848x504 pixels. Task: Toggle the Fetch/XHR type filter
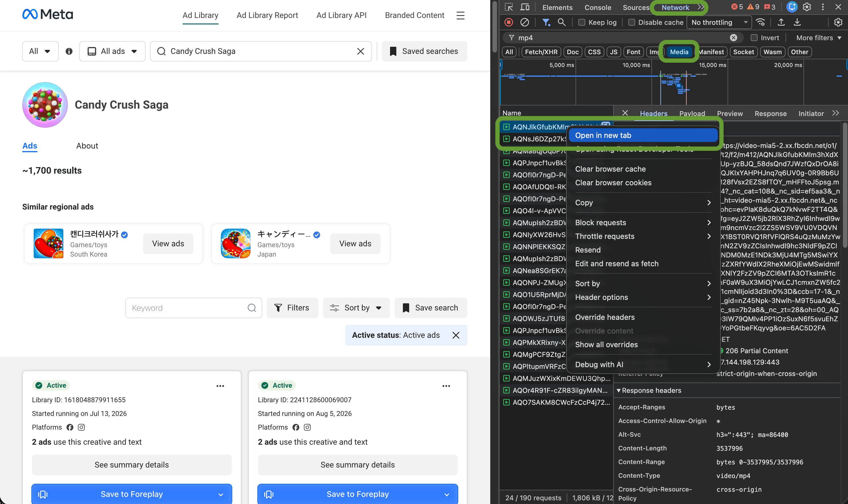[x=541, y=52]
